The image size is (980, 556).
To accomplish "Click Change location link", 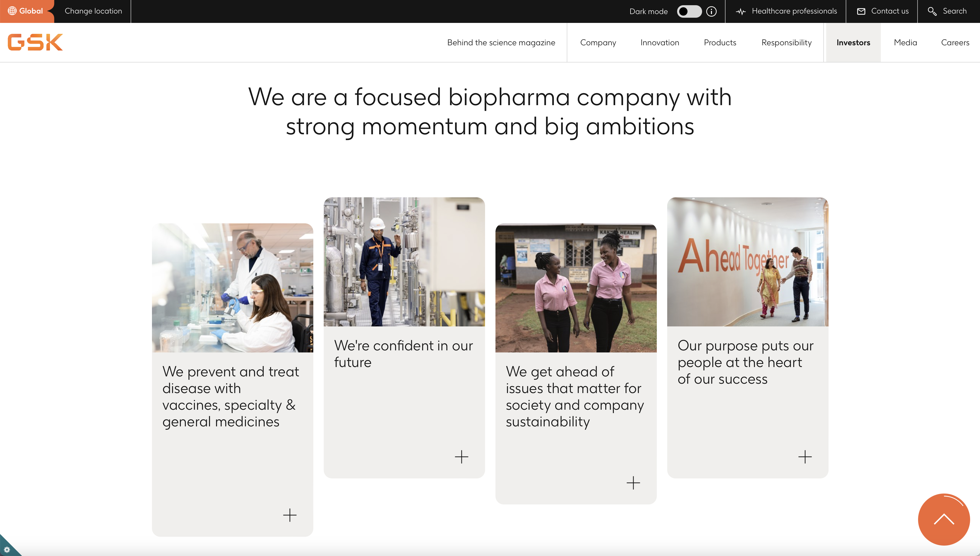I will pyautogui.click(x=93, y=11).
